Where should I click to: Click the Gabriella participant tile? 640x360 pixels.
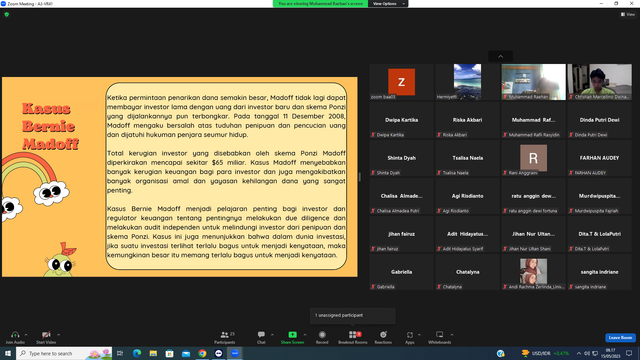point(402,272)
